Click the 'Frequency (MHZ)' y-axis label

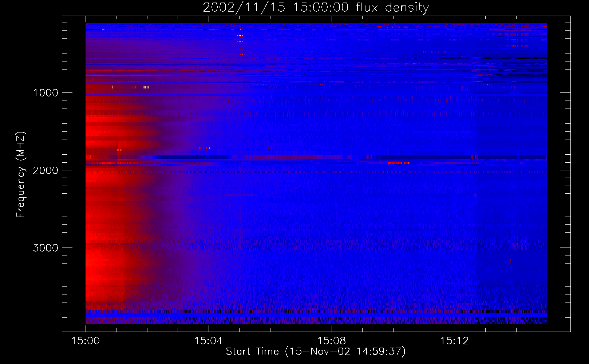(x=21, y=174)
